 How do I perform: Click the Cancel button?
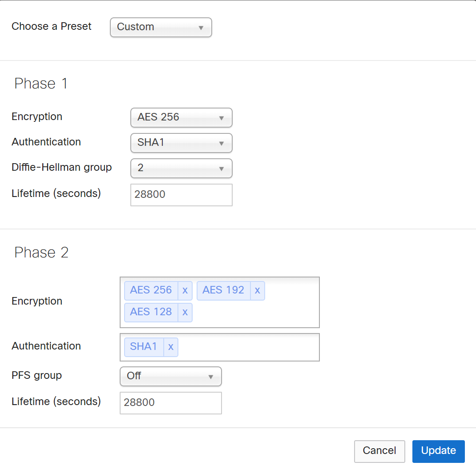[x=379, y=451]
